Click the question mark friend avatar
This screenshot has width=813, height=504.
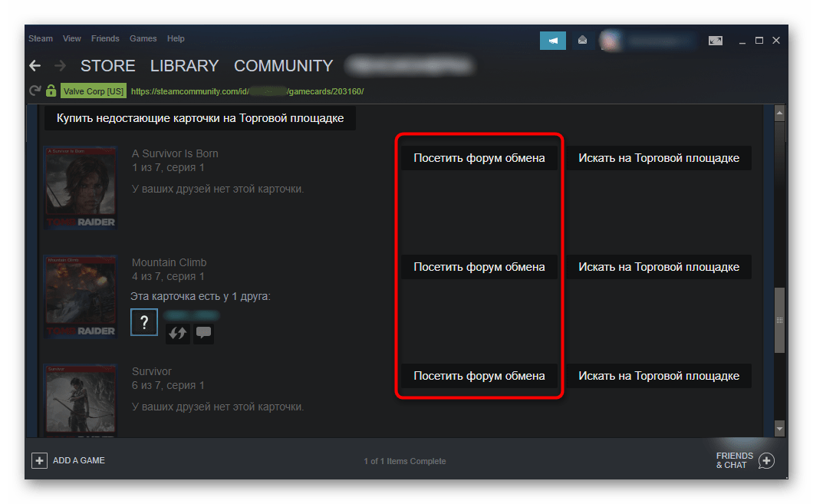(144, 322)
